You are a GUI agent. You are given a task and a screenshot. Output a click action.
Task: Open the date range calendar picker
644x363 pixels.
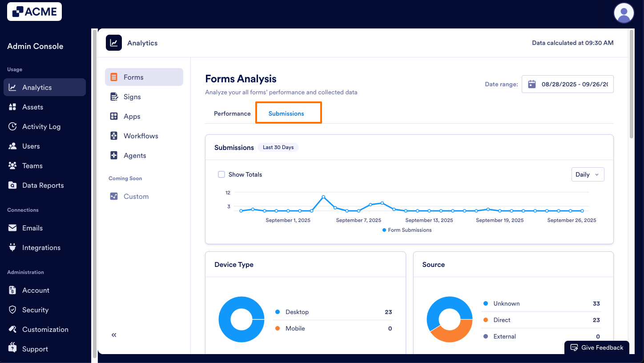click(x=532, y=84)
